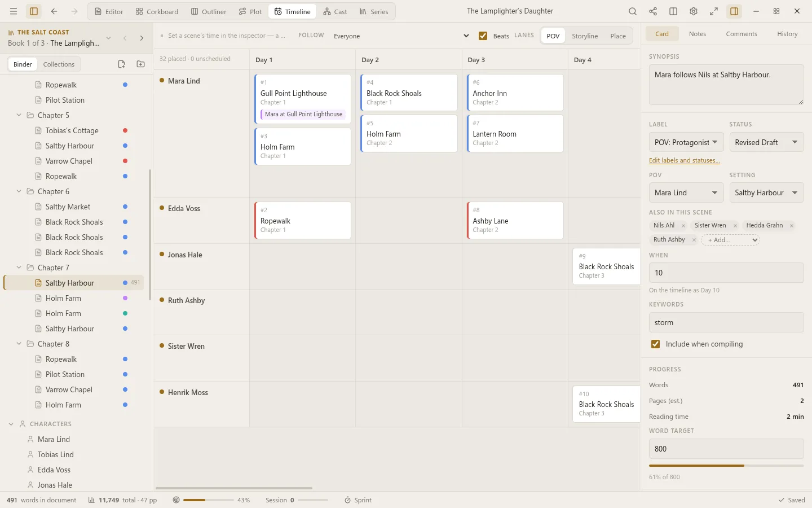Open the Cast view tab
Viewport: 812px width, 508px height.
pyautogui.click(x=335, y=11)
